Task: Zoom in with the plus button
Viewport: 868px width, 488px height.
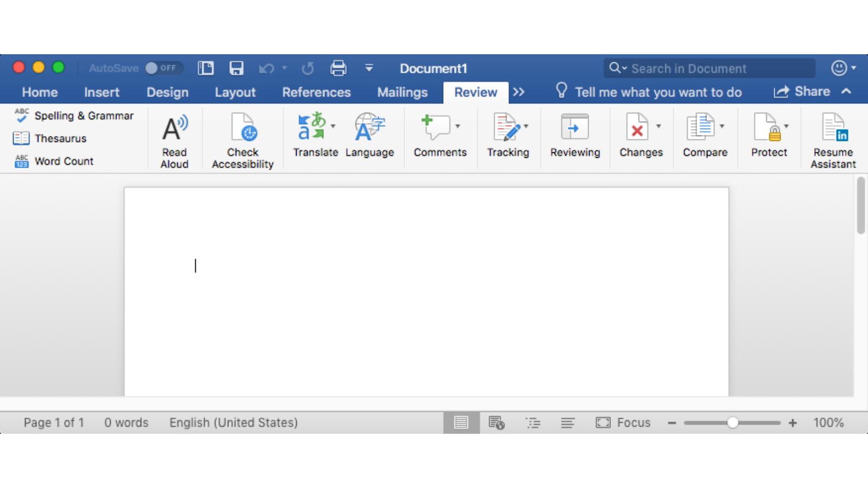Action: click(x=793, y=422)
